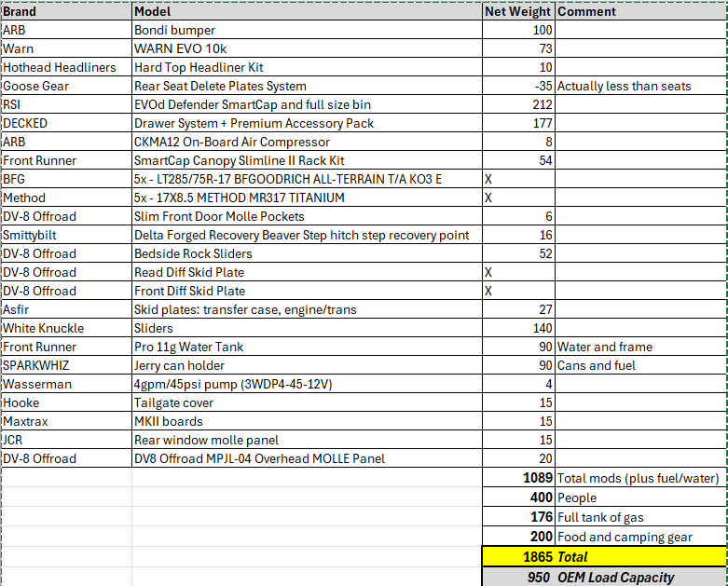Select the Front Diff Skid Plate cell

307,291
